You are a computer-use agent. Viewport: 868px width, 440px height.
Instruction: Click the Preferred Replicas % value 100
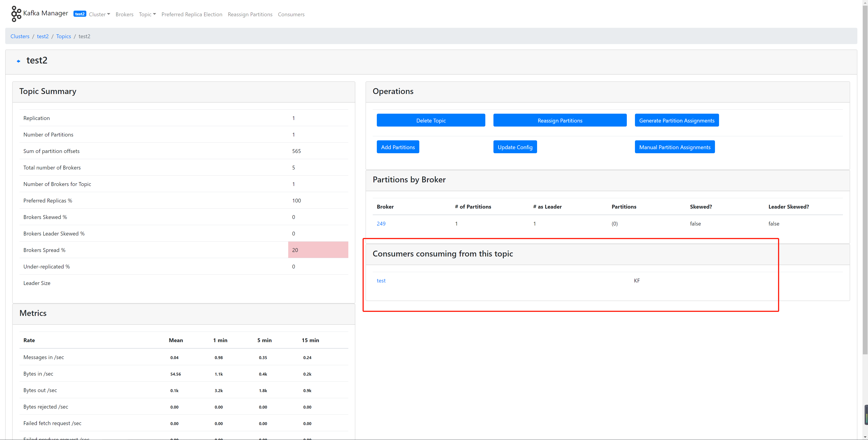click(297, 200)
